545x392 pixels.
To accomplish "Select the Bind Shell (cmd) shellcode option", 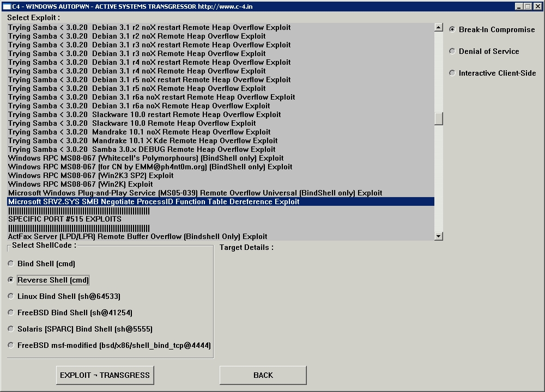I will click(x=11, y=264).
